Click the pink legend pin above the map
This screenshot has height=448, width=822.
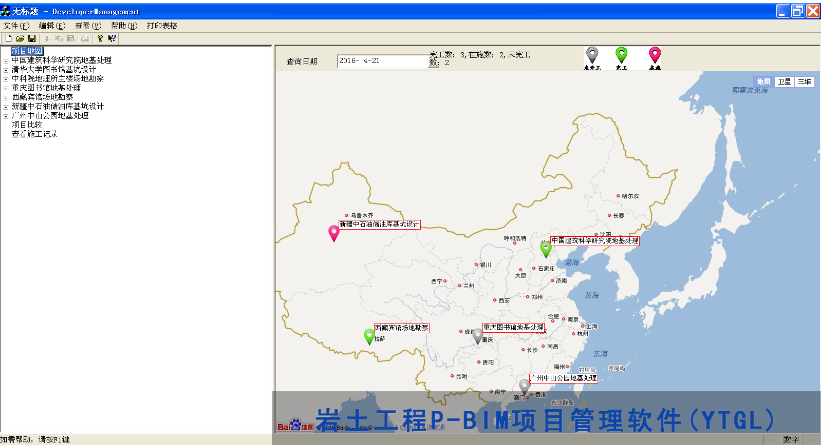(x=655, y=55)
